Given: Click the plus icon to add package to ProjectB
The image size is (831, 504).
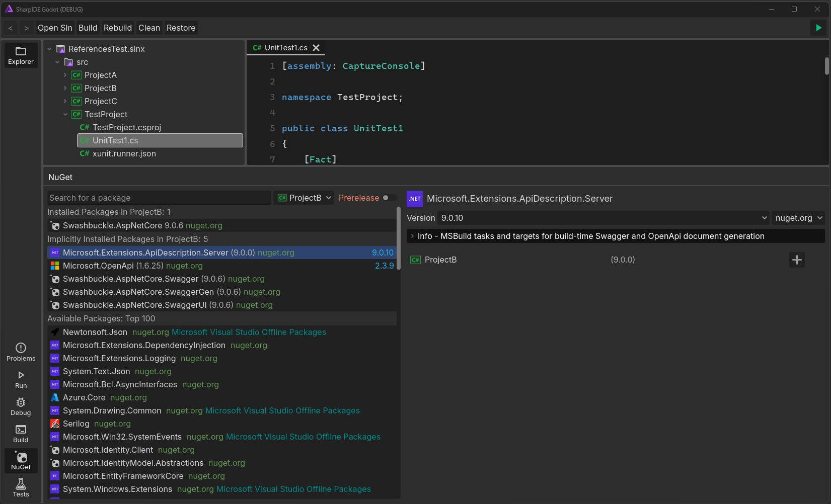Looking at the screenshot, I should coord(797,260).
